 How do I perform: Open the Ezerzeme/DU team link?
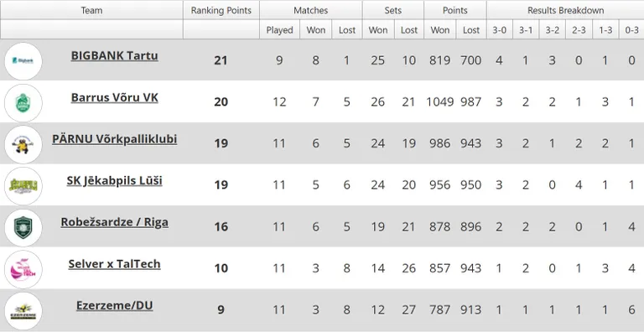[x=115, y=306]
